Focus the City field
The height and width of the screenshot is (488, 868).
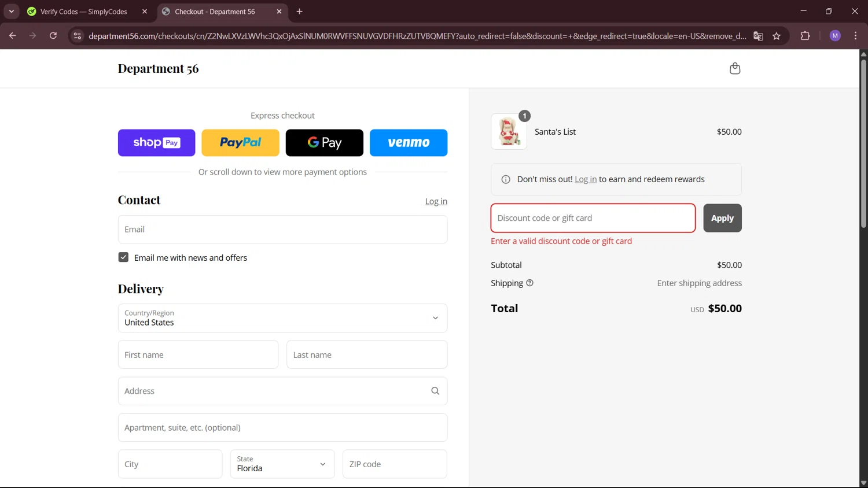(170, 464)
